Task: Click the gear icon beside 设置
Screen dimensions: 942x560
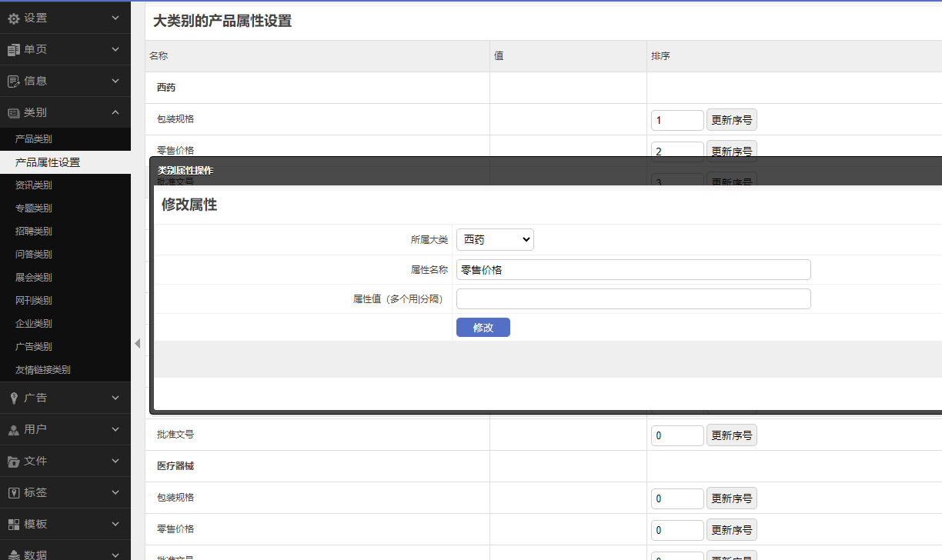Action: [13, 18]
